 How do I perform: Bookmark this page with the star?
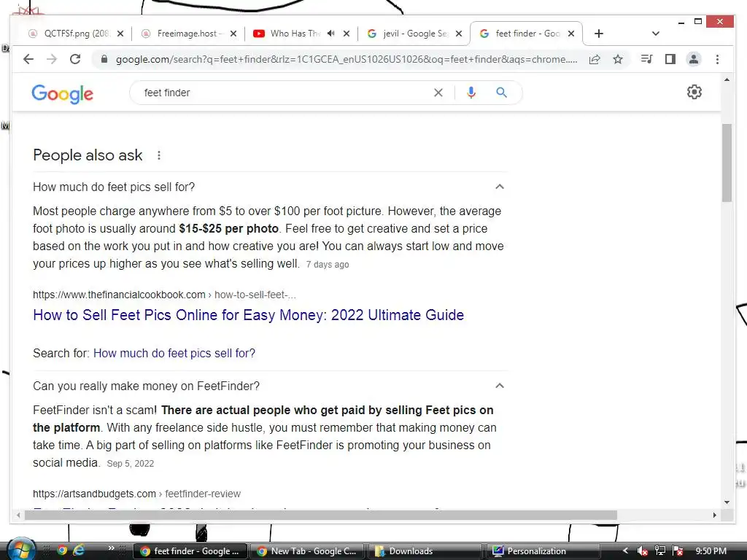[x=618, y=60]
